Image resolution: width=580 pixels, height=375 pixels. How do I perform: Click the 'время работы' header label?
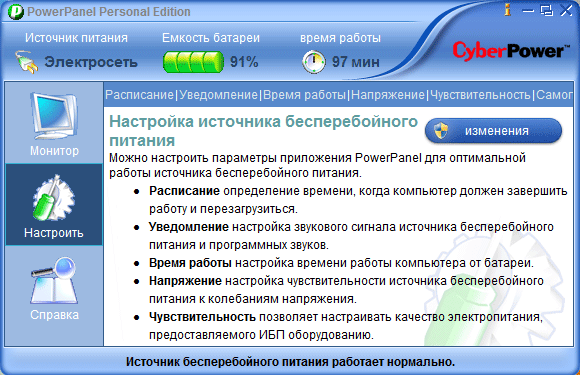(340, 38)
